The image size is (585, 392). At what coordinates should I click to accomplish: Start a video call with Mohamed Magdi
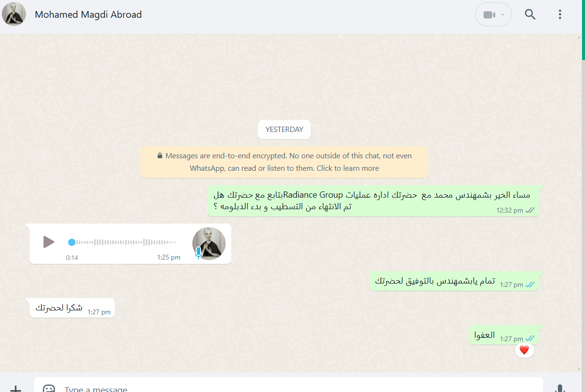click(489, 14)
